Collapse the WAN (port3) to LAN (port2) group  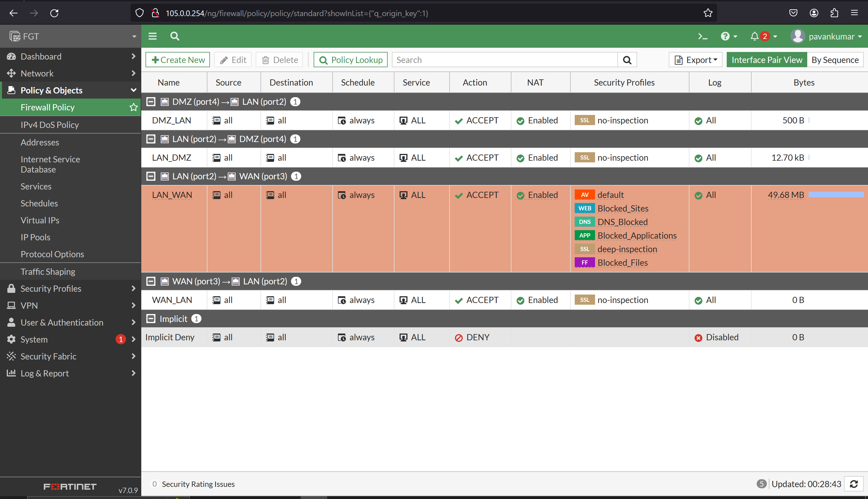151,281
